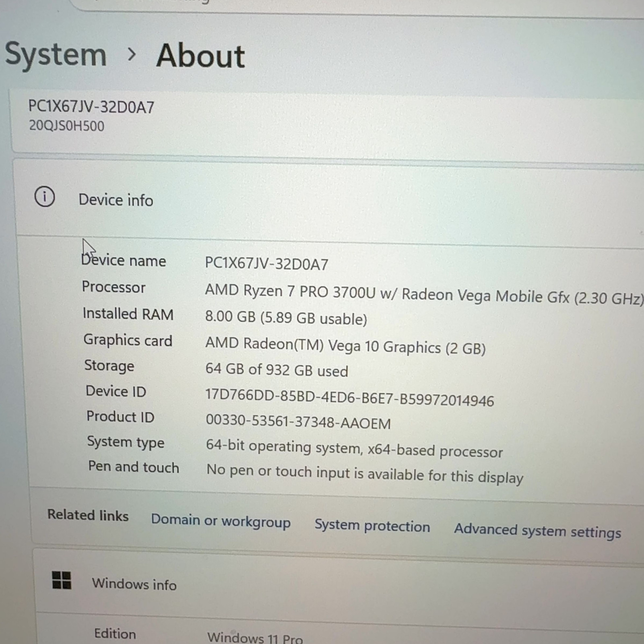Click the Installed RAM label
644x644 pixels.
tap(128, 314)
